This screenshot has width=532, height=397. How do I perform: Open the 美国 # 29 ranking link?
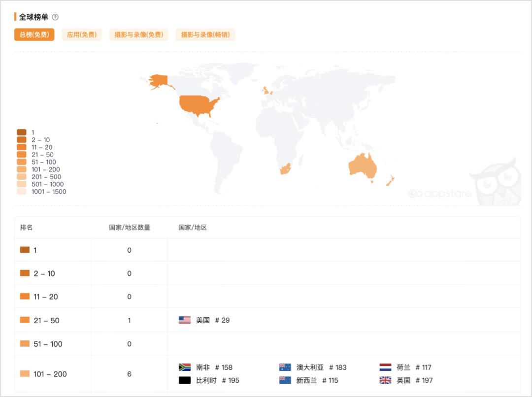(x=213, y=320)
